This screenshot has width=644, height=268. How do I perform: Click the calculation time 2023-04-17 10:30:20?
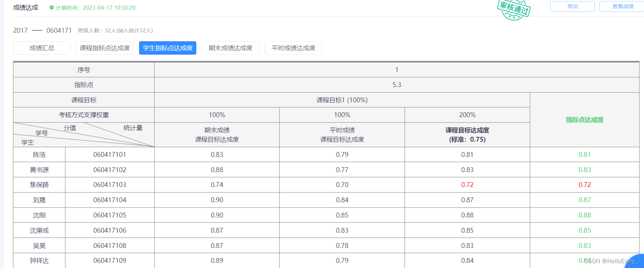click(109, 7)
